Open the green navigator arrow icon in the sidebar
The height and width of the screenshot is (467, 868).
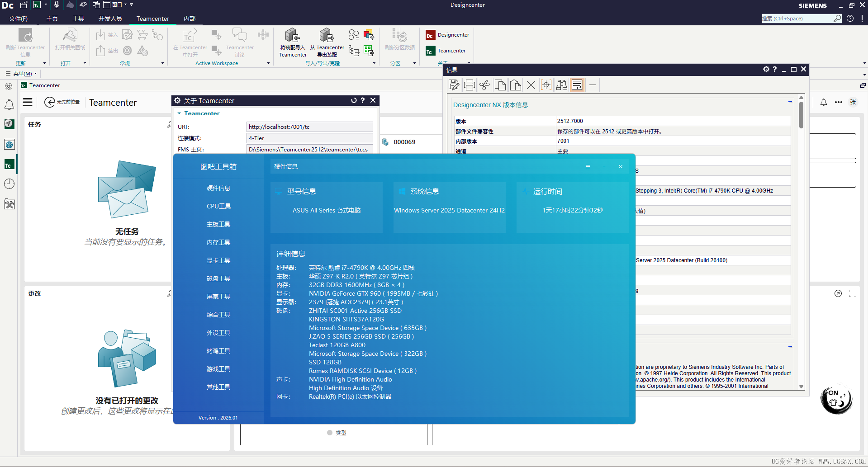pyautogui.click(x=9, y=124)
